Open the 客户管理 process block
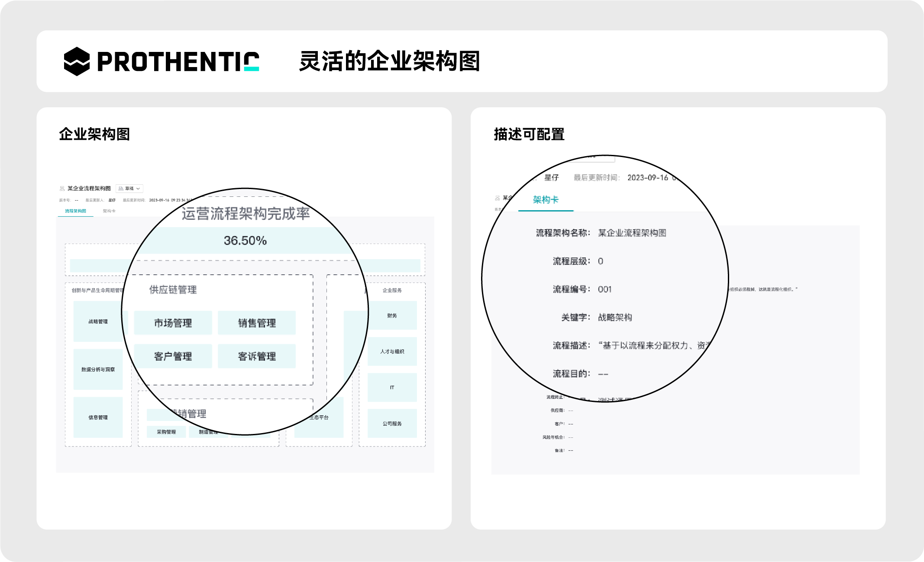 pyautogui.click(x=173, y=356)
